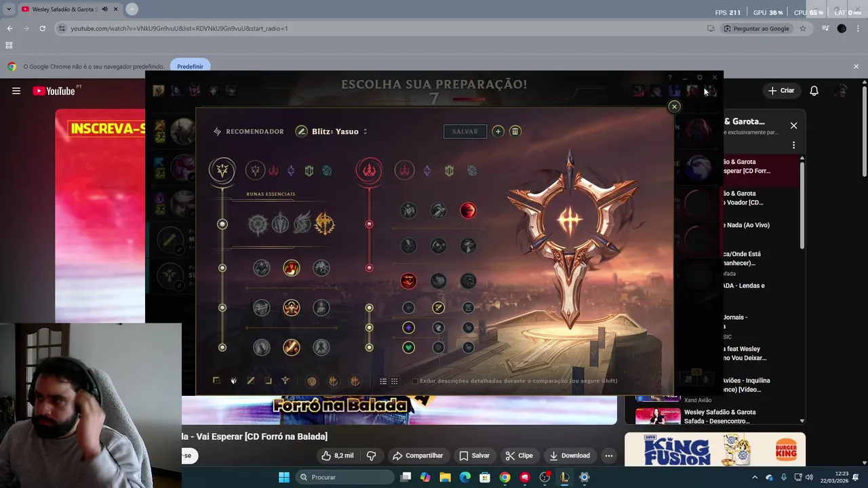Image resolution: width=868 pixels, height=488 pixels.
Task: Click the Chrome address bar URL
Action: (x=180, y=28)
